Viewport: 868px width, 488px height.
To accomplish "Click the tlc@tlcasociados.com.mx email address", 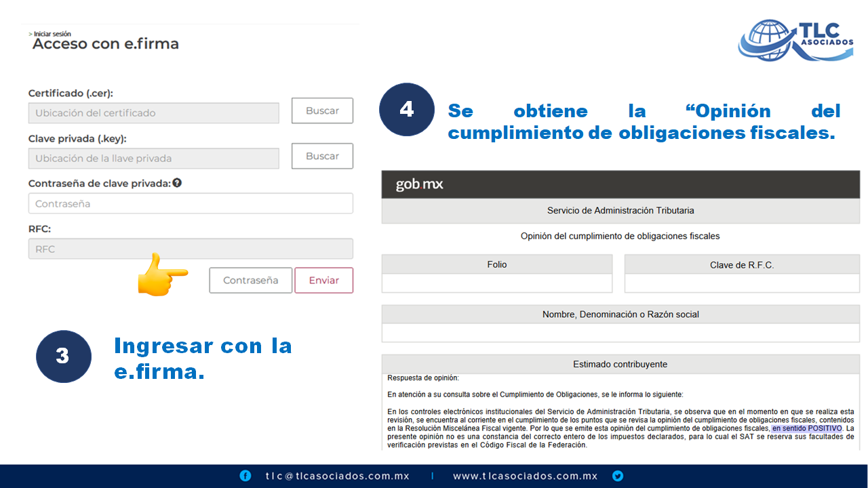I will point(337,476).
